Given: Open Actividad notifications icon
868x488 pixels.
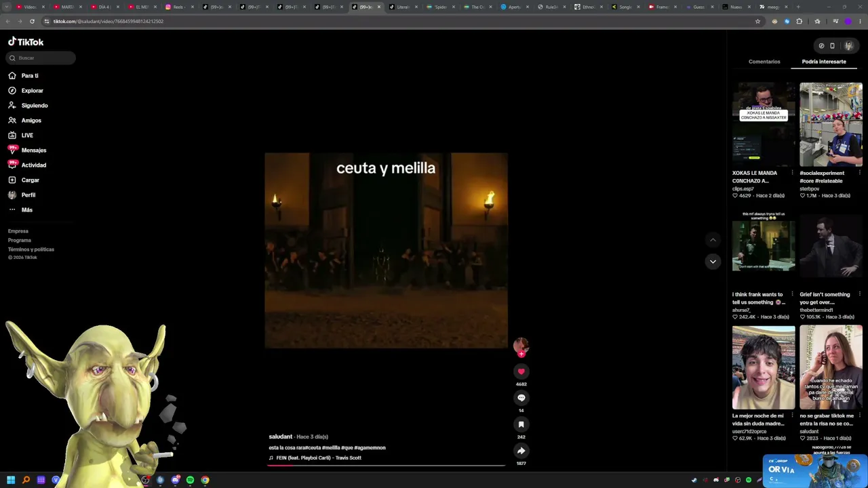Looking at the screenshot, I should tap(12, 165).
